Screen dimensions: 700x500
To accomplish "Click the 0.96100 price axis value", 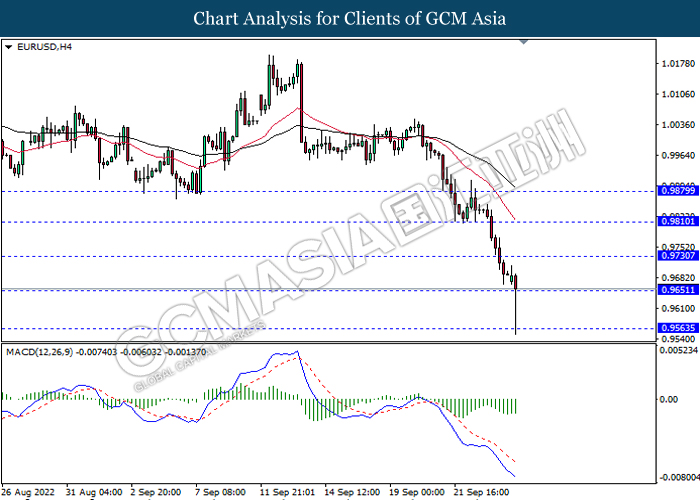I will tap(678, 308).
